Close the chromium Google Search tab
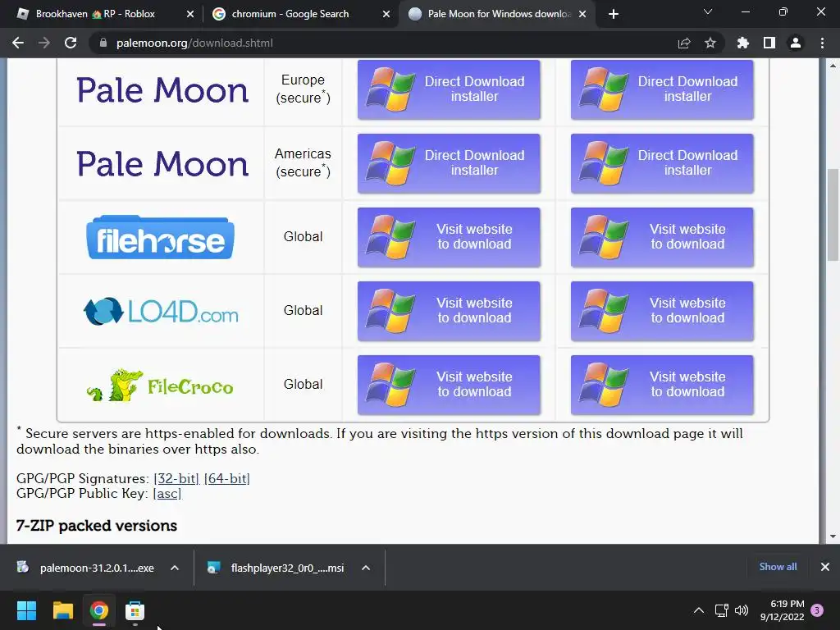This screenshot has height=630, width=840. pyautogui.click(x=386, y=14)
